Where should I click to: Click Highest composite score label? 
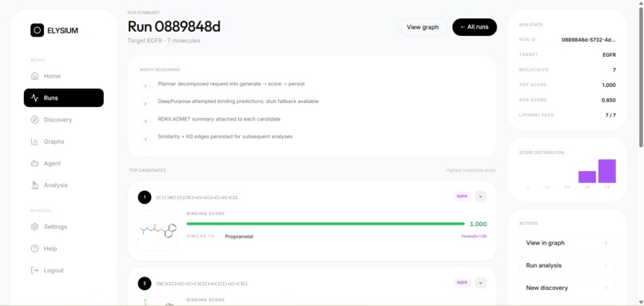point(471,170)
